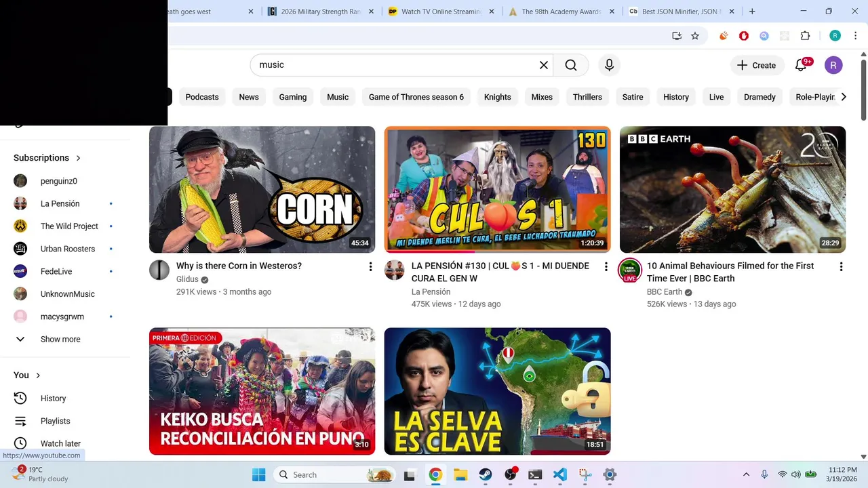Viewport: 868px width, 488px height.
Task: Select the History chip
Action: [x=676, y=97]
